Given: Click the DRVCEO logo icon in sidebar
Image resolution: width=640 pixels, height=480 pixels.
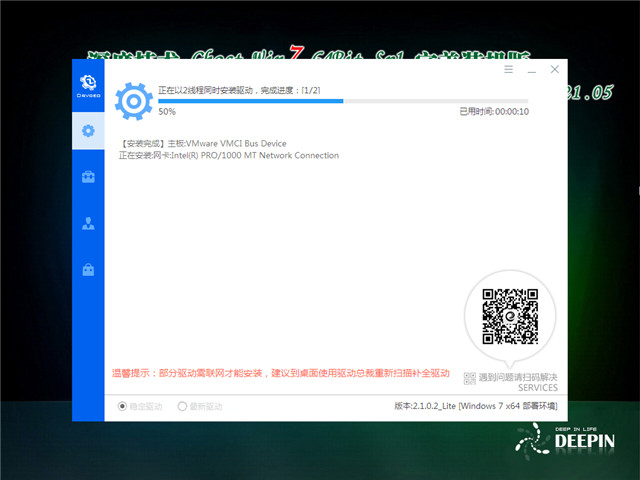Looking at the screenshot, I should point(88,86).
